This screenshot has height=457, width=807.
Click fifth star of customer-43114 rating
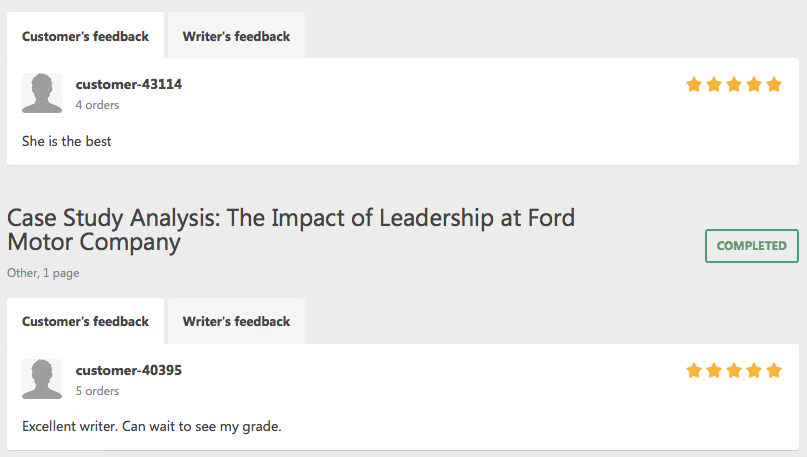pos(774,84)
